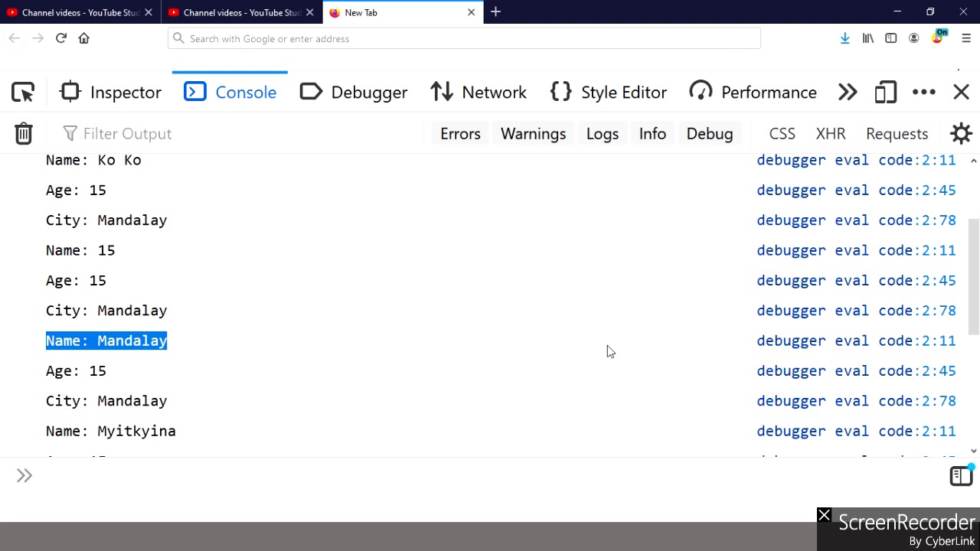Select highlighted 'Name: Mandalay' log line
The width and height of the screenshot is (980, 551).
(x=106, y=341)
